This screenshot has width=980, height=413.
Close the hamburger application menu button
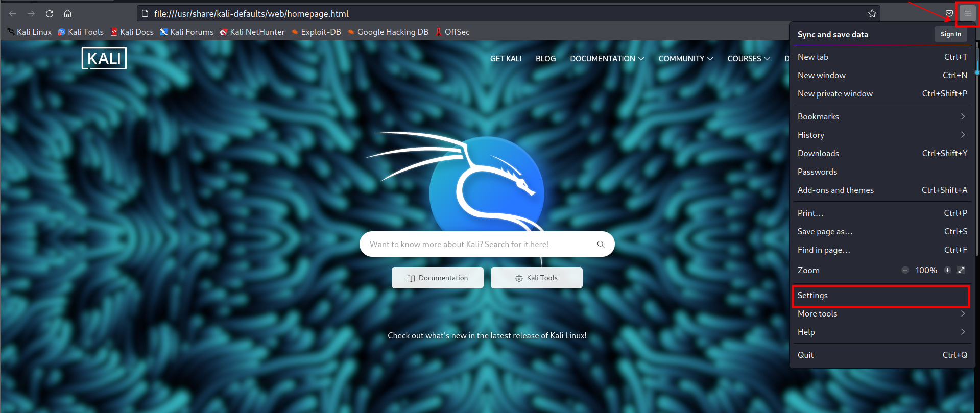click(x=968, y=14)
